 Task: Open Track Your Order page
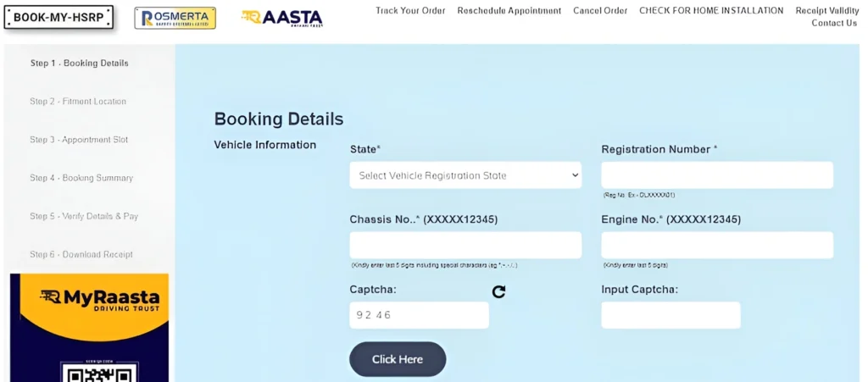click(x=410, y=11)
